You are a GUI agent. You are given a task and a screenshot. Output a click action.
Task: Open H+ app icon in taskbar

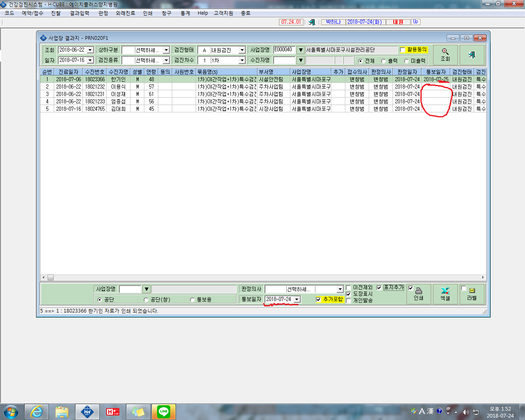click(x=113, y=411)
